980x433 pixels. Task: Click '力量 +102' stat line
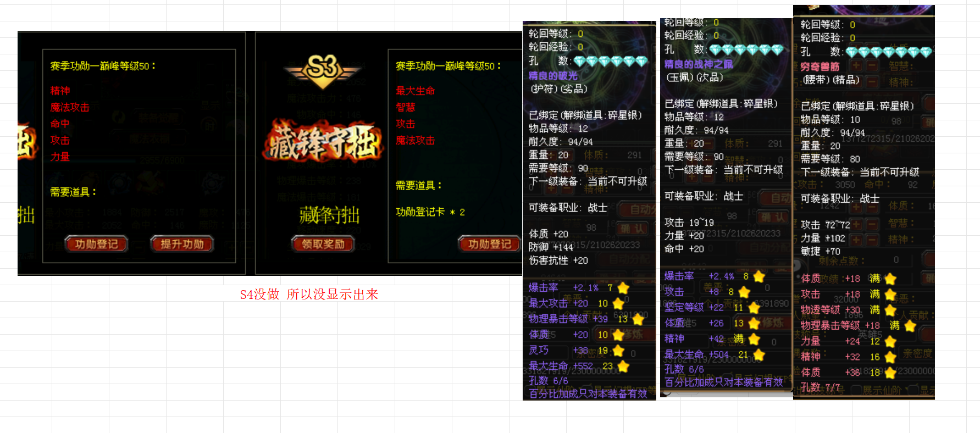[x=823, y=238]
